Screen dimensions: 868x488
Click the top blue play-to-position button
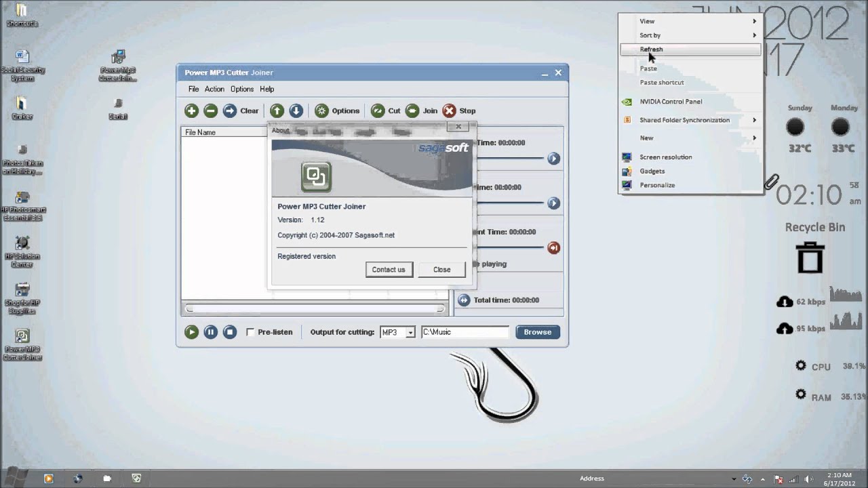[x=554, y=159]
